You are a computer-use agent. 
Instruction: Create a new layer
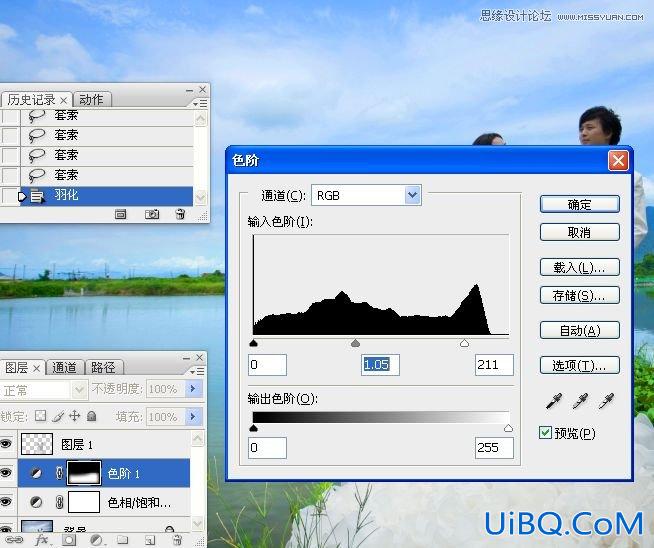tap(150, 540)
